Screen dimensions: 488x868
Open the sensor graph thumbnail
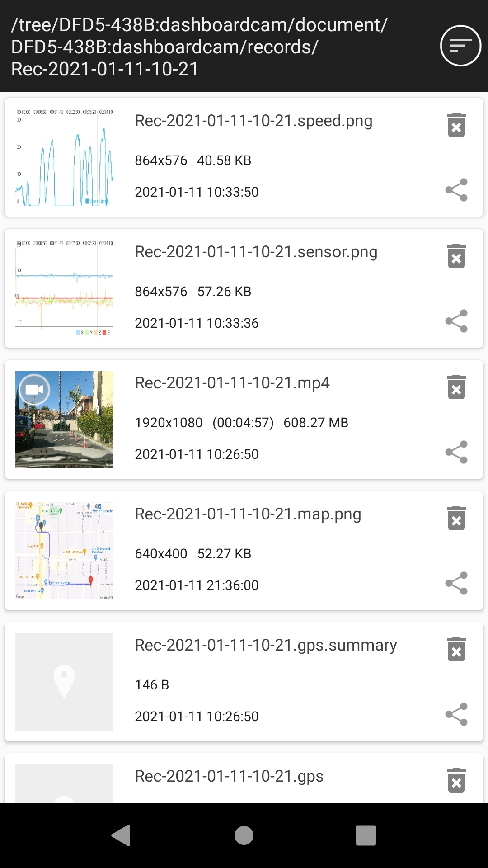pyautogui.click(x=64, y=288)
